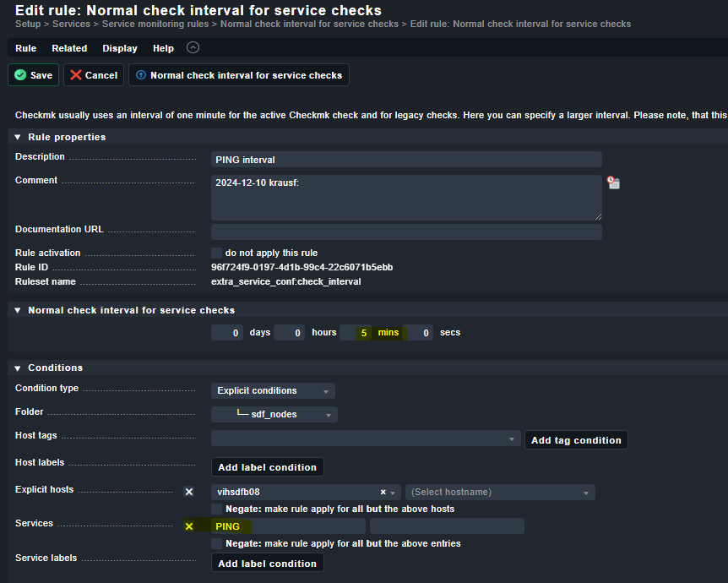The height and width of the screenshot is (583, 728).
Task: Check Negate for the above entries
Action: [217, 544]
